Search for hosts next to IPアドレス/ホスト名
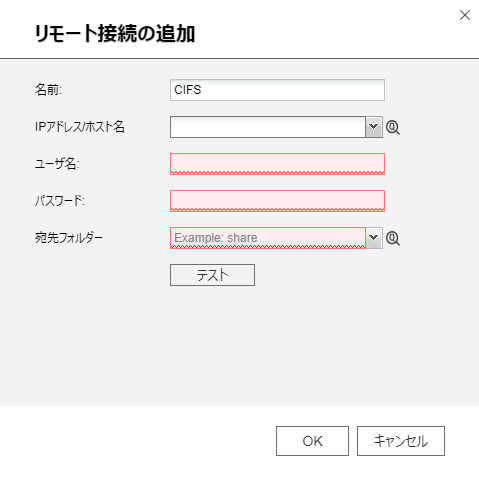This screenshot has height=480, width=479. [393, 127]
